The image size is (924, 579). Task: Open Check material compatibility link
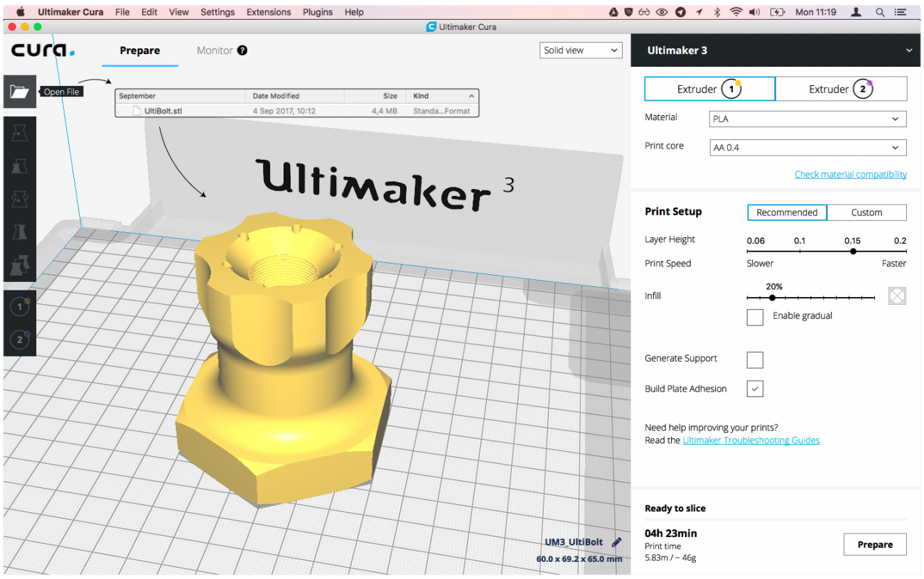pos(851,174)
